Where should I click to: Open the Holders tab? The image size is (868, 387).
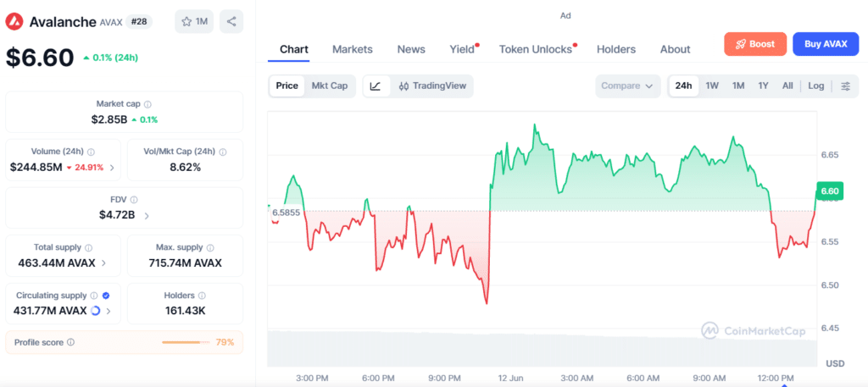616,49
